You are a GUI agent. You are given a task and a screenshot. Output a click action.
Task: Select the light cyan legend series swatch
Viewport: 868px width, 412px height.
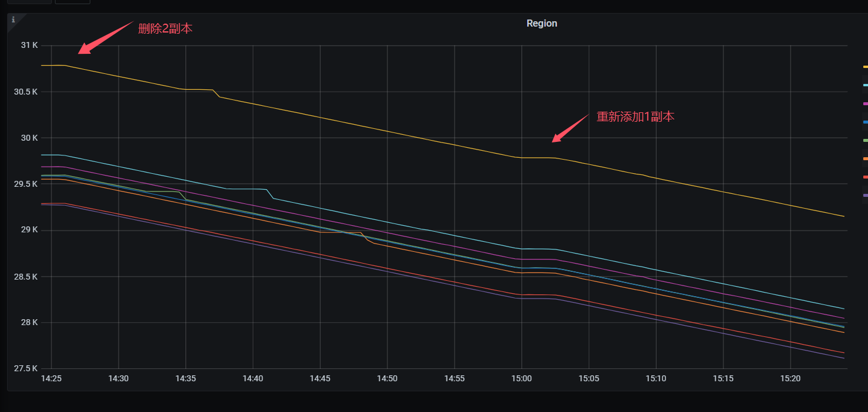(865, 85)
